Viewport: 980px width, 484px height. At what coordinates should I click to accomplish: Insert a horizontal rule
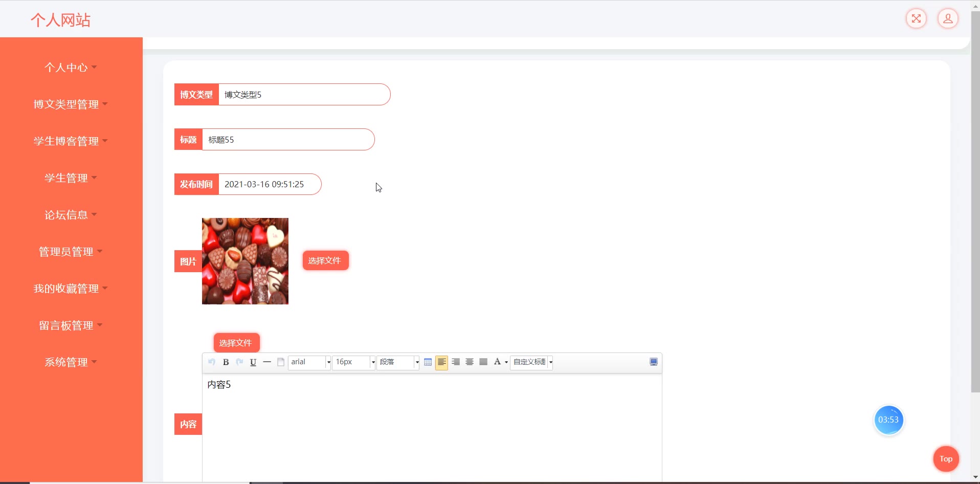267,362
